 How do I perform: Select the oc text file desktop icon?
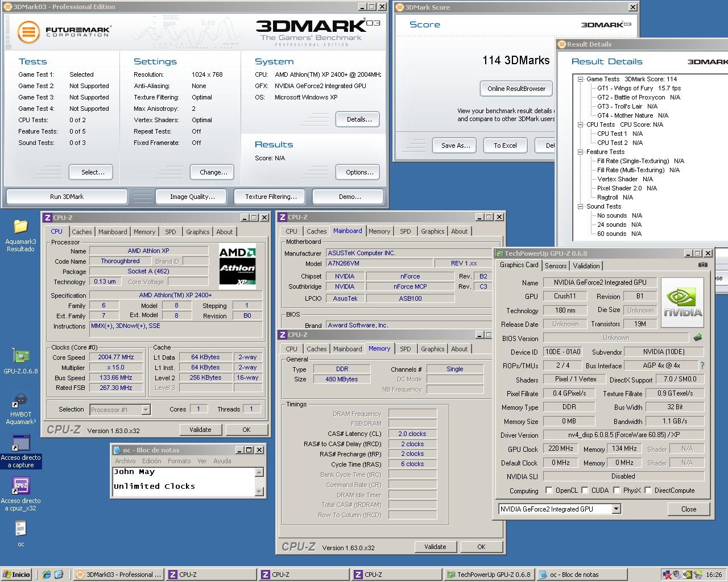pos(20,534)
